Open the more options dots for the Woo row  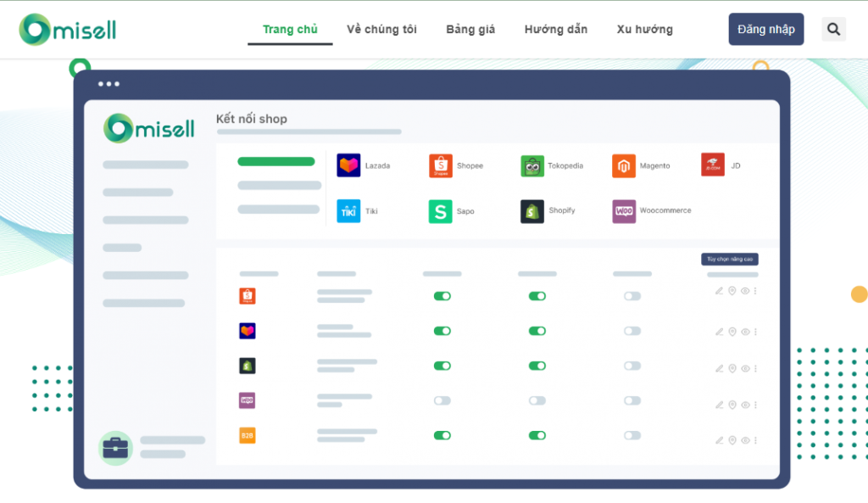click(x=755, y=405)
